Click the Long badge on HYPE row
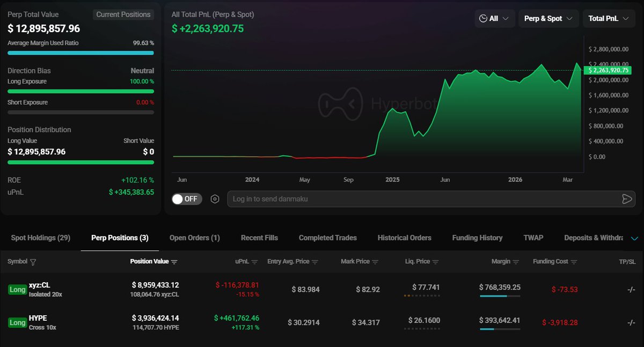 point(17,322)
